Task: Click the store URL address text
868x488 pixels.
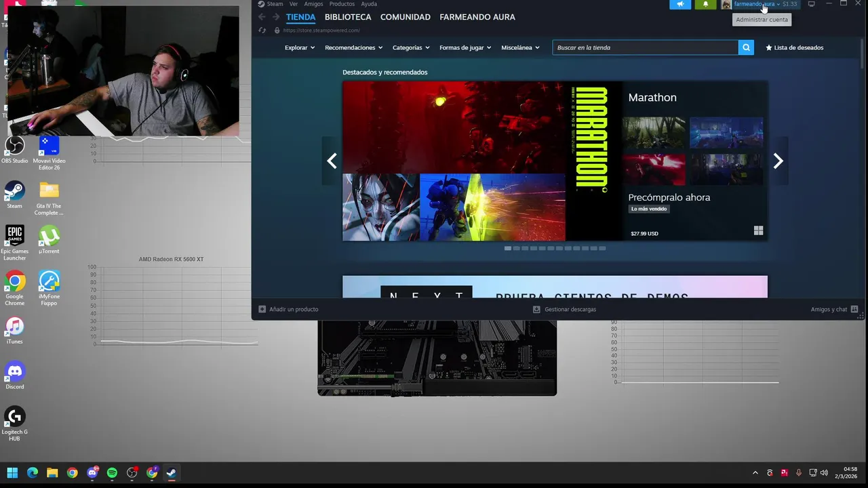Action: [321, 30]
